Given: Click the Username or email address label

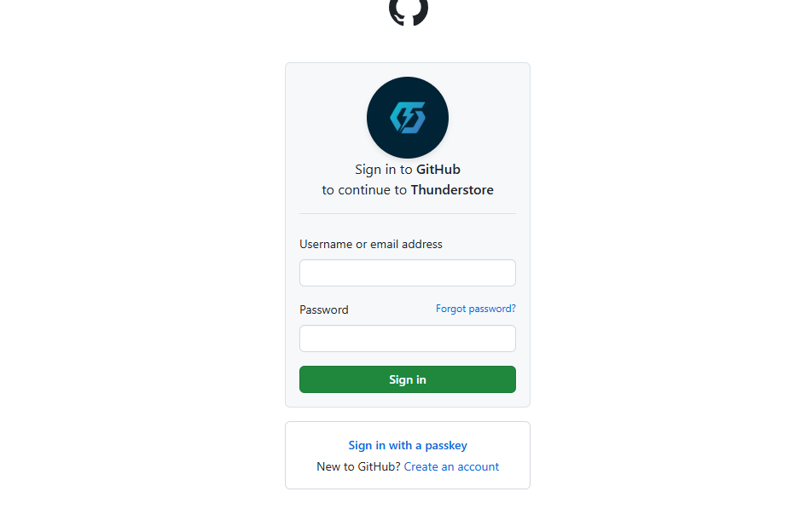Looking at the screenshot, I should [371, 244].
